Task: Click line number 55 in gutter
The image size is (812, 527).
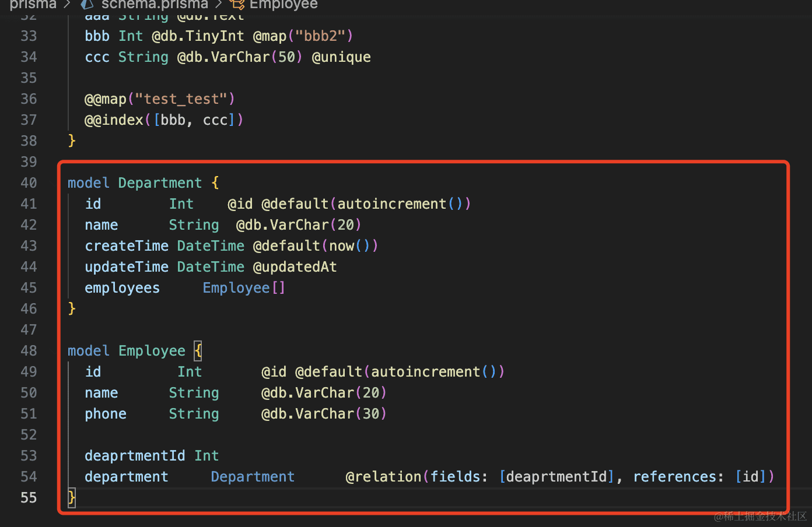Action: pyautogui.click(x=29, y=498)
